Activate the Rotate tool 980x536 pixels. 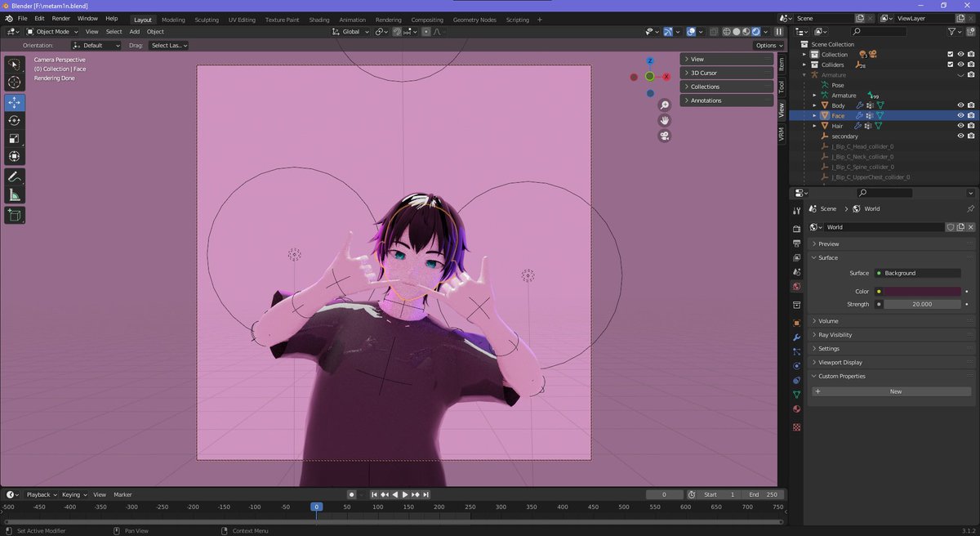[15, 121]
